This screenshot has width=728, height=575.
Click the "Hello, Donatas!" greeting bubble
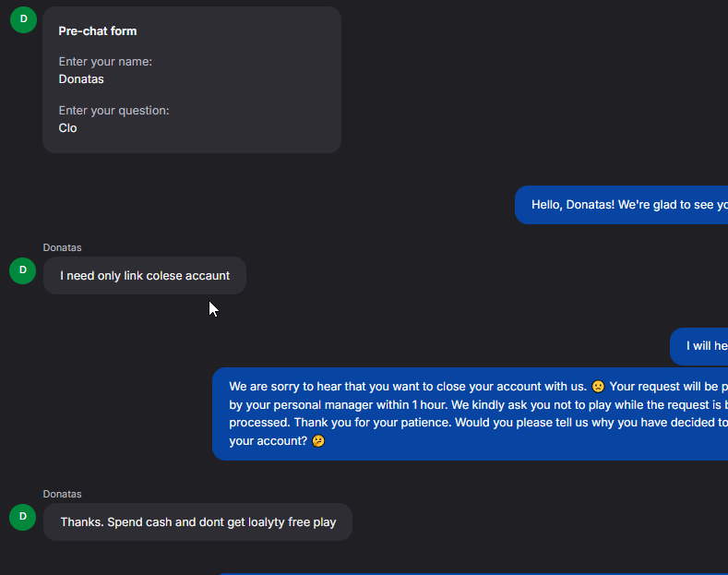(x=627, y=205)
